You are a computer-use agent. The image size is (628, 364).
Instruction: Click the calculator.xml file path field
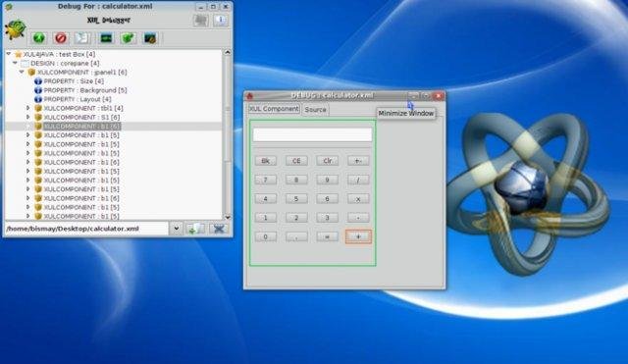(x=86, y=229)
